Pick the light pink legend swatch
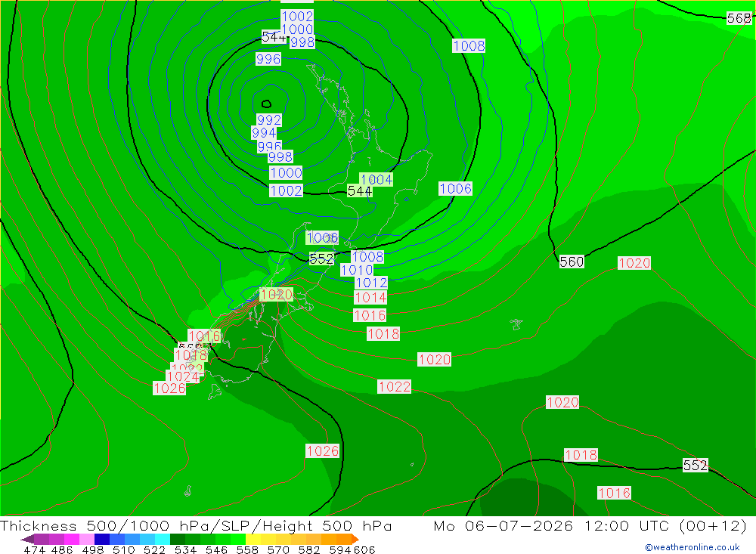This screenshot has height=554, width=756. coord(87,539)
